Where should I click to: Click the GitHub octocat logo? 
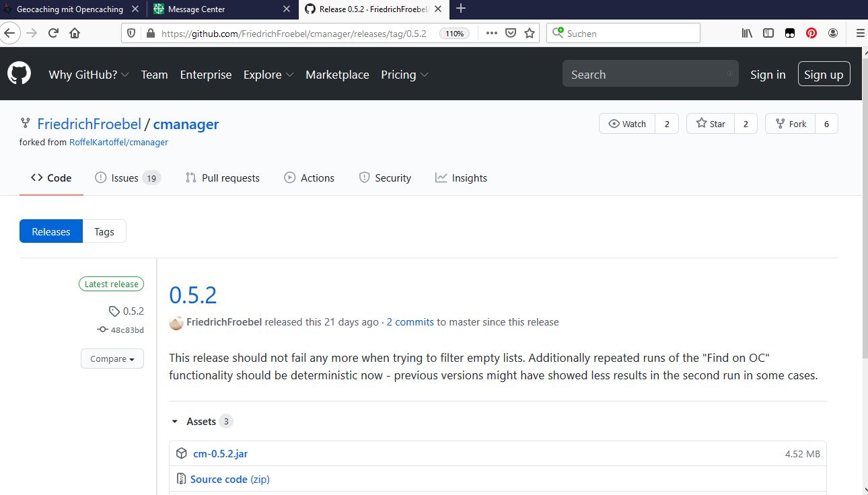tap(19, 74)
